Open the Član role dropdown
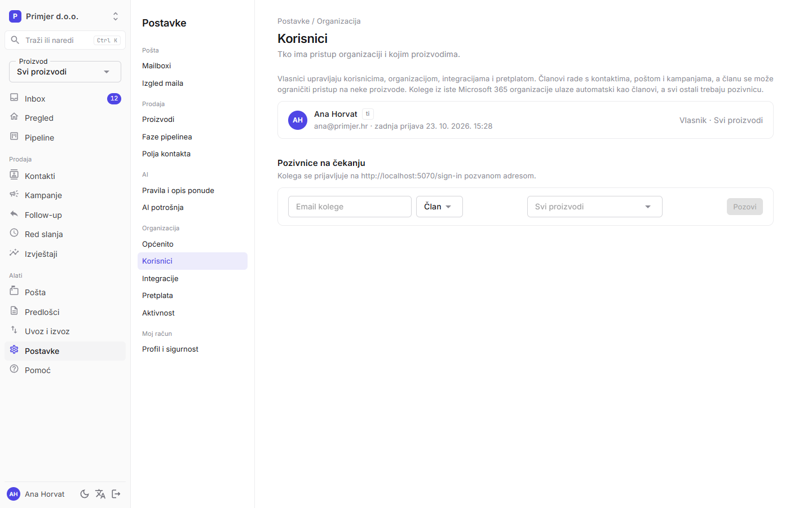812x508 pixels. click(x=439, y=207)
